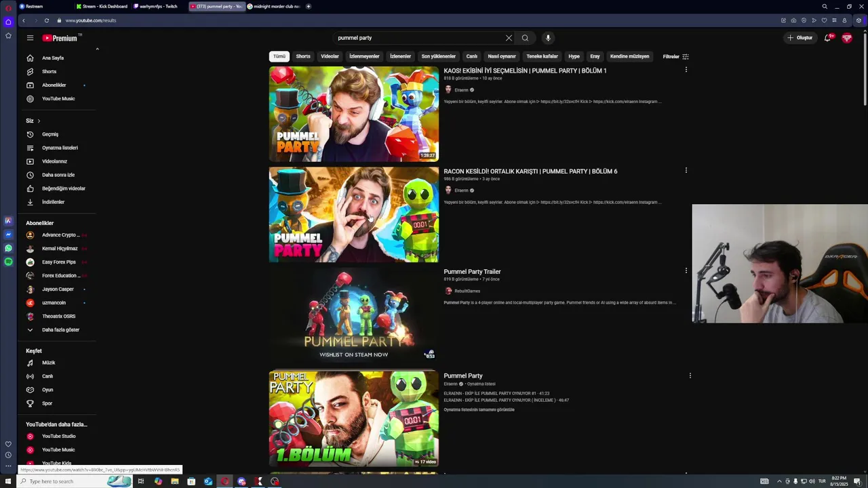Clear the search box with the X icon
This screenshot has width=868, height=488.
click(509, 38)
